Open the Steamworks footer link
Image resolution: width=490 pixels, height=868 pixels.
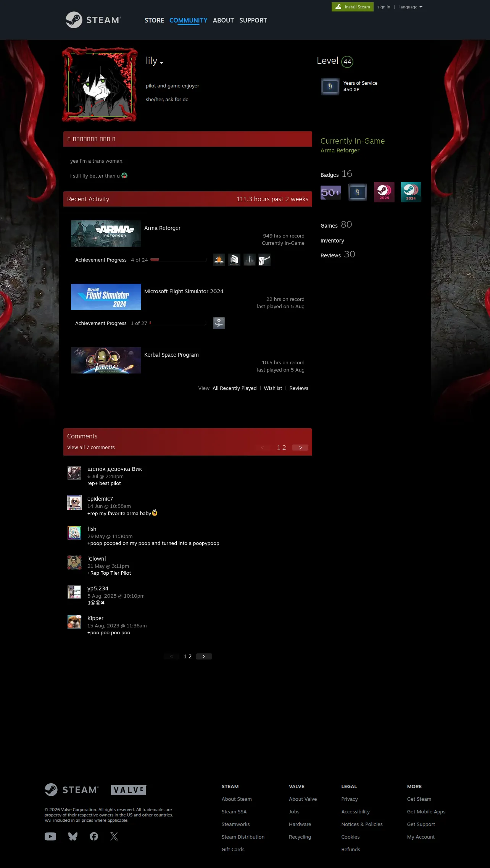click(x=236, y=824)
